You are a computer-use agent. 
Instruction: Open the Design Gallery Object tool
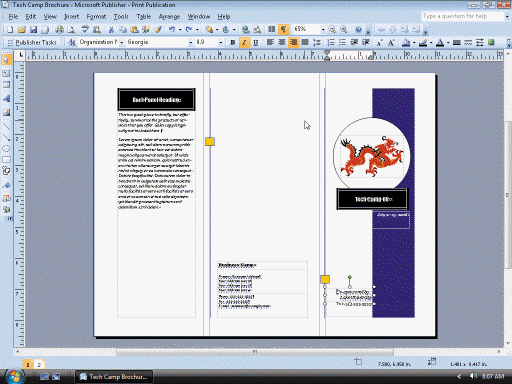tap(6, 198)
